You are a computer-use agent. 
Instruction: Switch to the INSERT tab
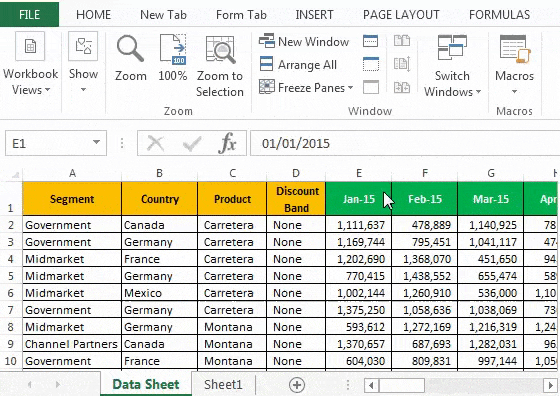click(x=314, y=15)
